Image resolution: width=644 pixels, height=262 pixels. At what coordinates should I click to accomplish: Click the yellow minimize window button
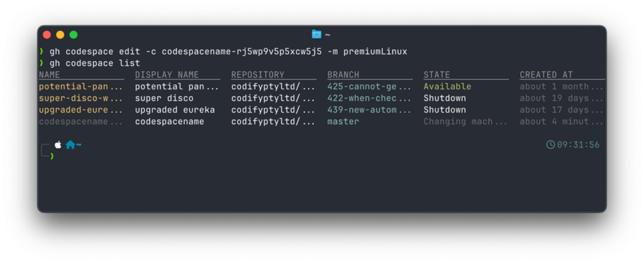point(60,35)
